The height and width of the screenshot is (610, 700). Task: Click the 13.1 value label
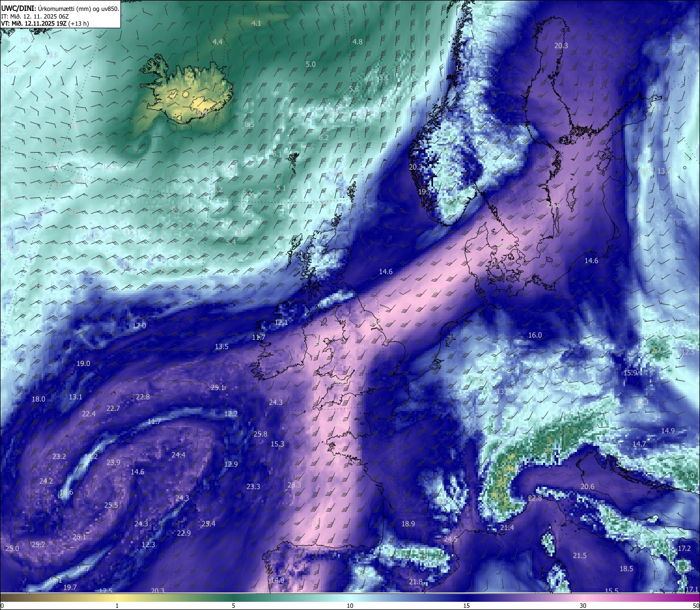pos(75,397)
